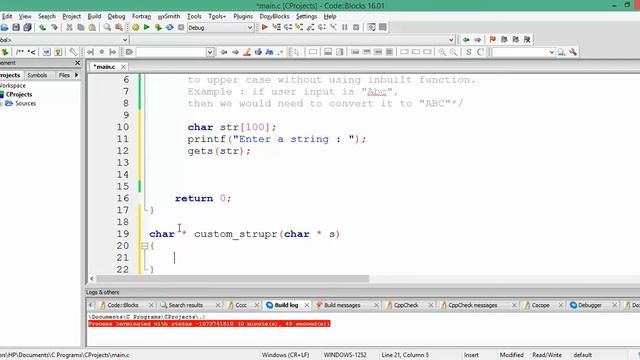Go to next bookmark icon
This screenshot has height=360, width=640.
click(x=516, y=40)
